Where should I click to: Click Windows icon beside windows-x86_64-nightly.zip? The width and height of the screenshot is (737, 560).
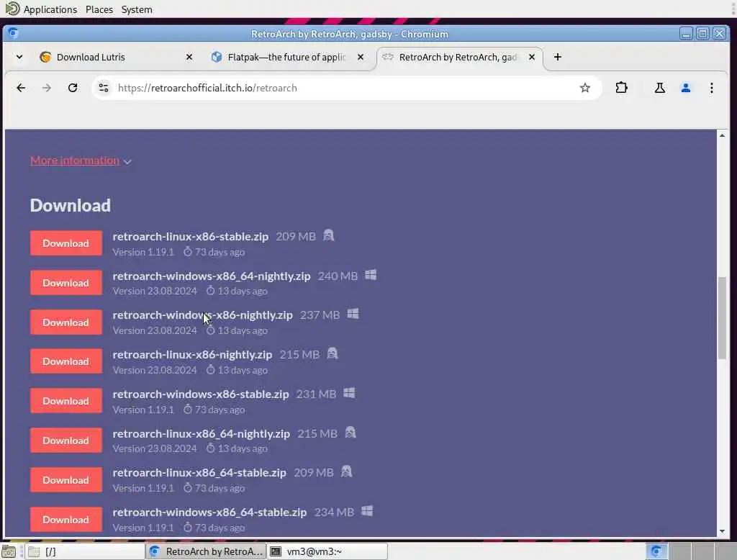coord(371,274)
